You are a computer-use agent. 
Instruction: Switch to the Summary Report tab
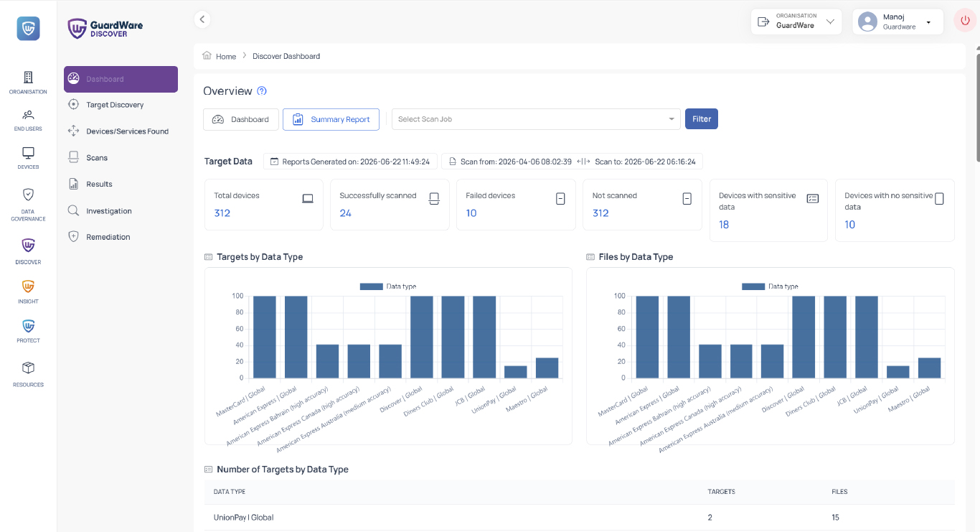[x=331, y=119]
